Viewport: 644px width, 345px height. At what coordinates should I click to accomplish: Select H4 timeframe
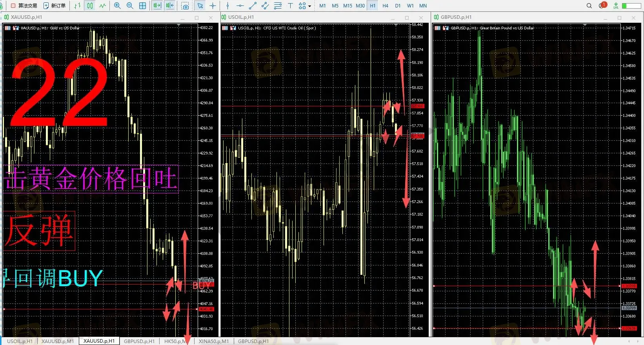(385, 5)
